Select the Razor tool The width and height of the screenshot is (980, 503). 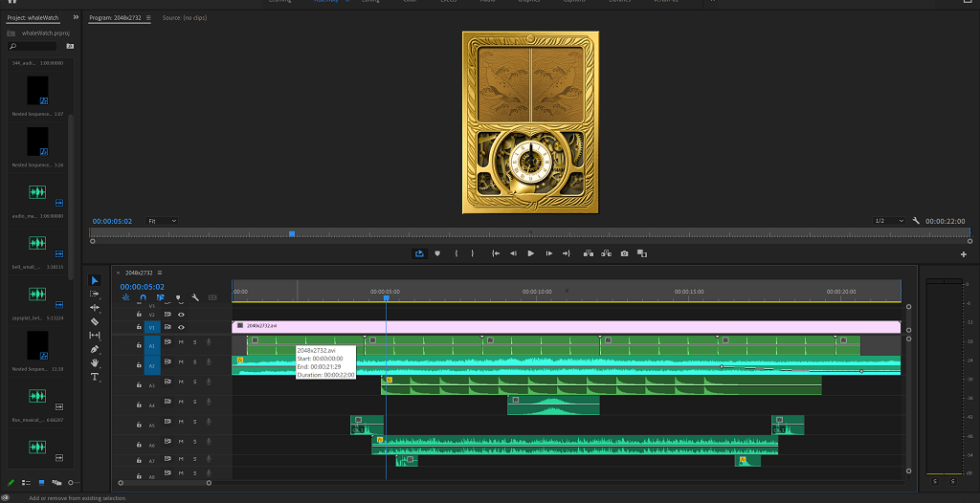tap(95, 321)
